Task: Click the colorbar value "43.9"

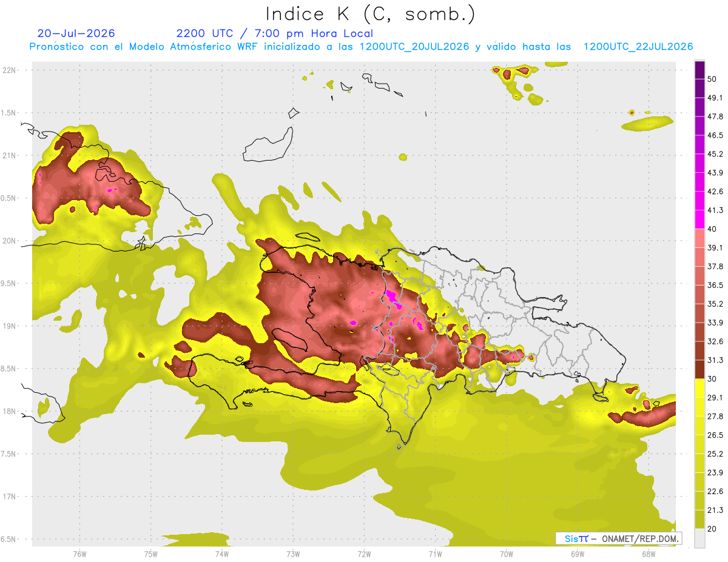Action: pos(715,173)
